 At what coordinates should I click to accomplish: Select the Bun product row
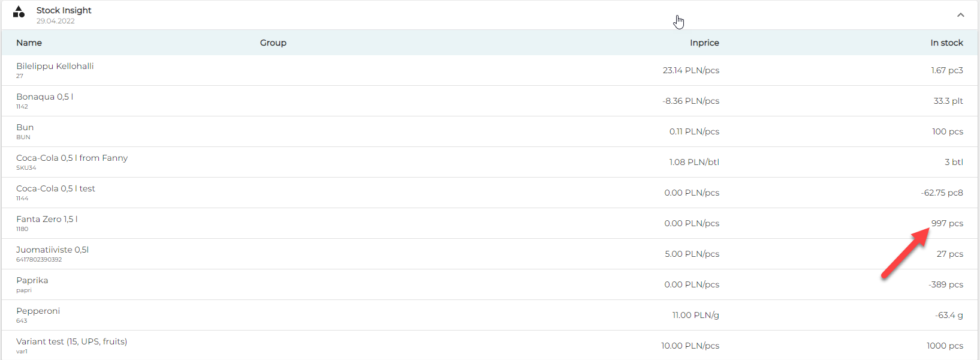point(25,127)
